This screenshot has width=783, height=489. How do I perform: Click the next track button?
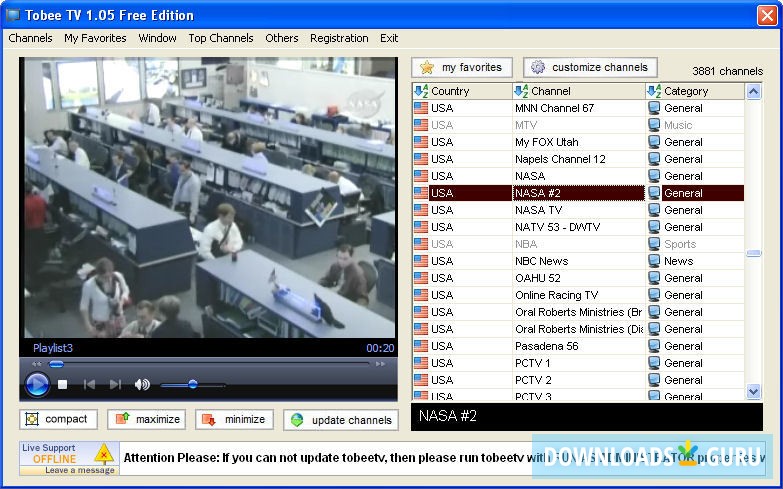[115, 384]
